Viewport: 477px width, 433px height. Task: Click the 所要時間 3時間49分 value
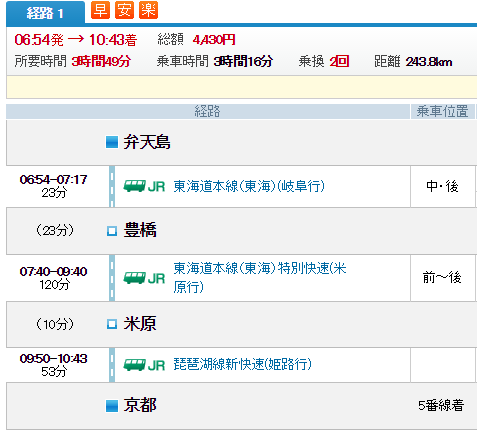pyautogui.click(x=101, y=61)
